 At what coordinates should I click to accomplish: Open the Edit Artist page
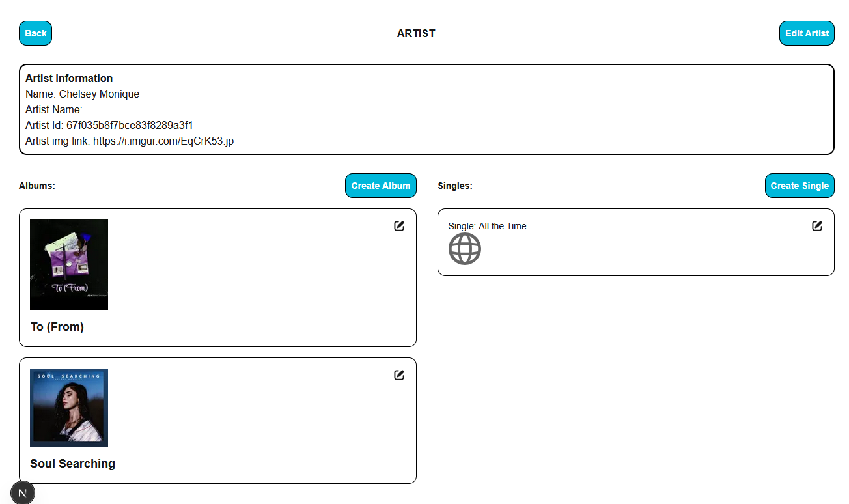point(807,33)
